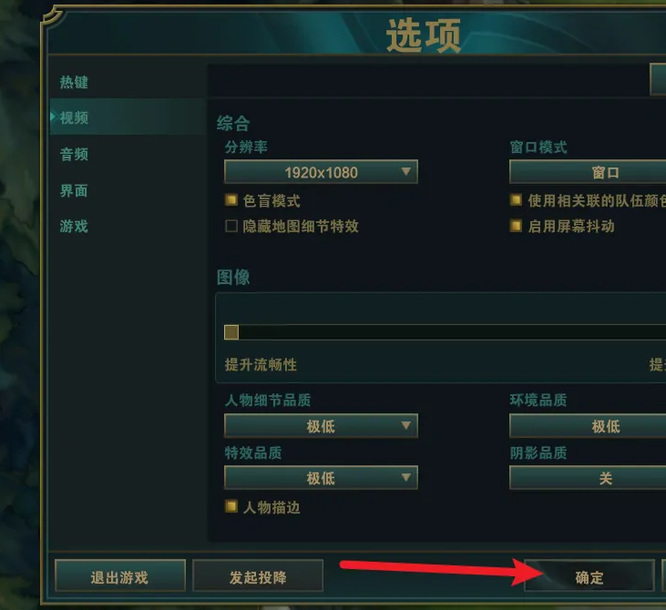Toggle the 使用相关联的队伍颜色 checkbox

[x=516, y=200]
